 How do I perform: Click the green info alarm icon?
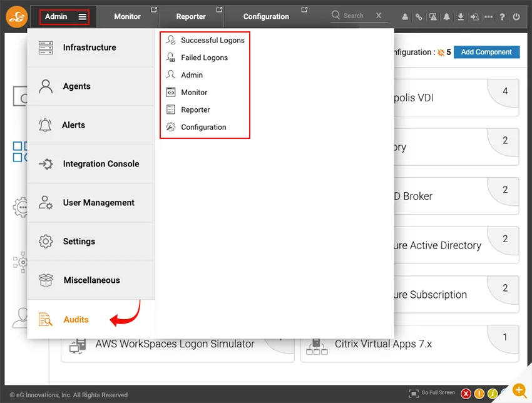493,394
